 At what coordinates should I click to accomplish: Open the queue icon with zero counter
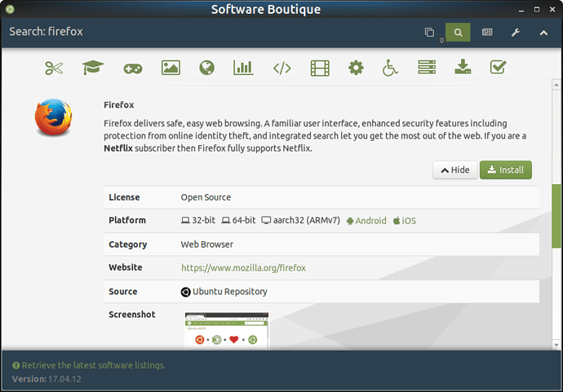[x=429, y=33]
